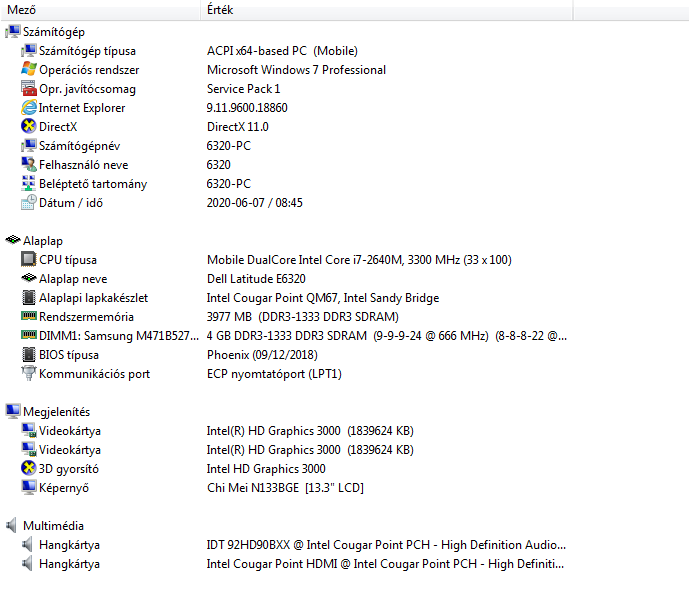This screenshot has height=593, width=689.
Task: Click the DirectX icon in the Számítógép section
Action: coord(29,126)
